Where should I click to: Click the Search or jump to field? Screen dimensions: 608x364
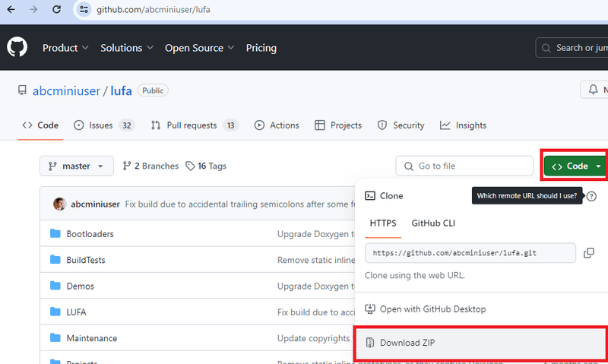[x=572, y=48]
